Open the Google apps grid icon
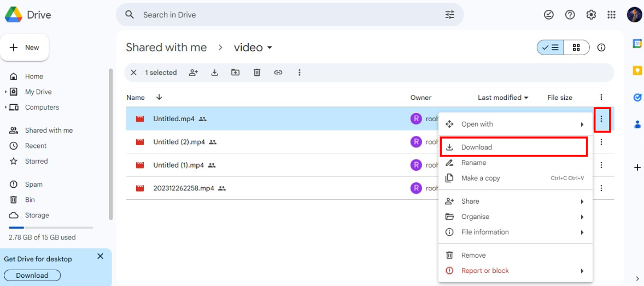Image resolution: width=644 pixels, height=286 pixels. click(612, 15)
